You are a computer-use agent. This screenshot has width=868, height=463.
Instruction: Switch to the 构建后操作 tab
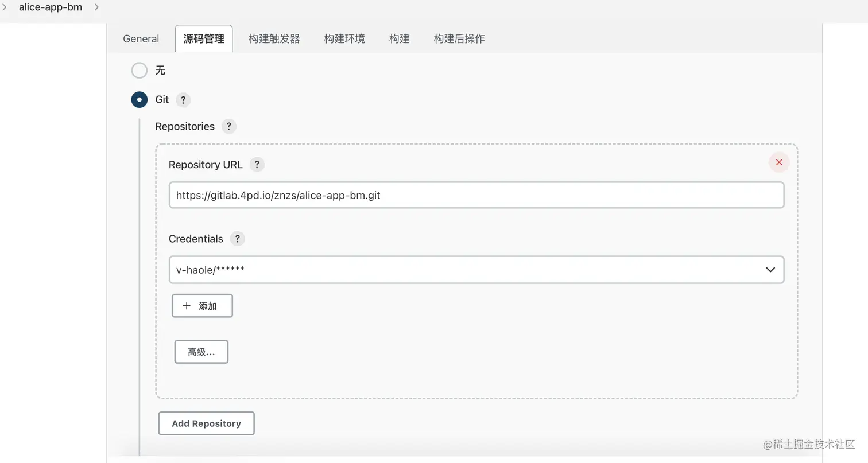459,39
